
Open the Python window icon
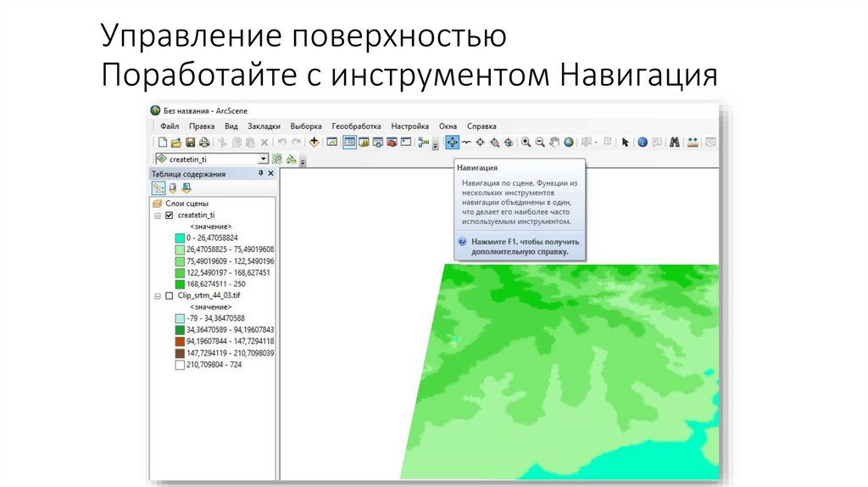click(x=406, y=143)
